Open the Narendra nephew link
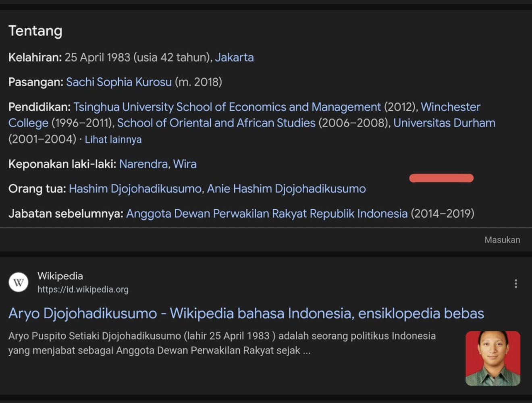This screenshot has height=403, width=532. pos(143,164)
